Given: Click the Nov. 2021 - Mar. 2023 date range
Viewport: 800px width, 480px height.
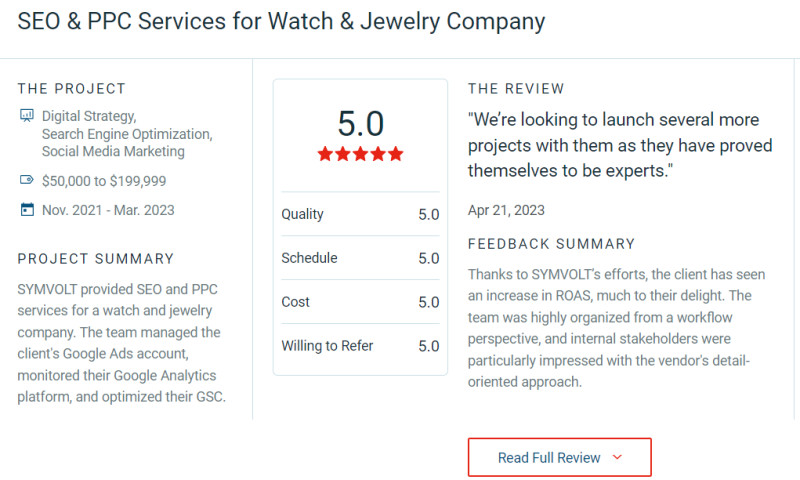Looking at the screenshot, I should pyautogui.click(x=108, y=210).
